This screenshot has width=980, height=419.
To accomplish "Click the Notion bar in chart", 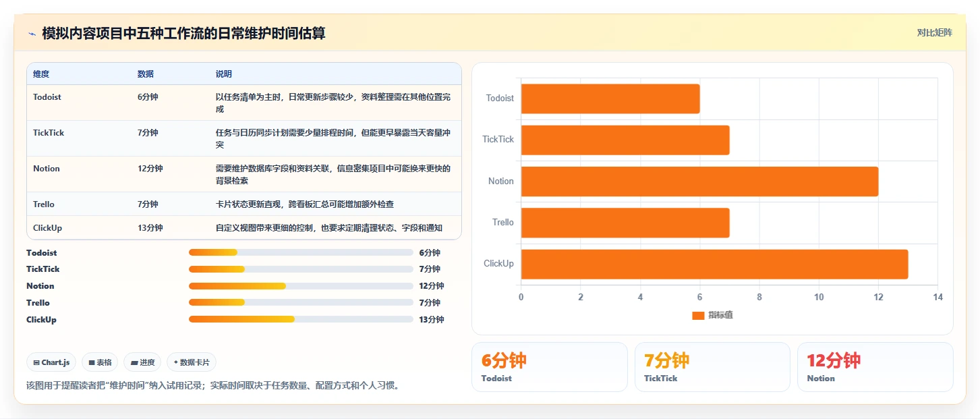I will pos(699,181).
